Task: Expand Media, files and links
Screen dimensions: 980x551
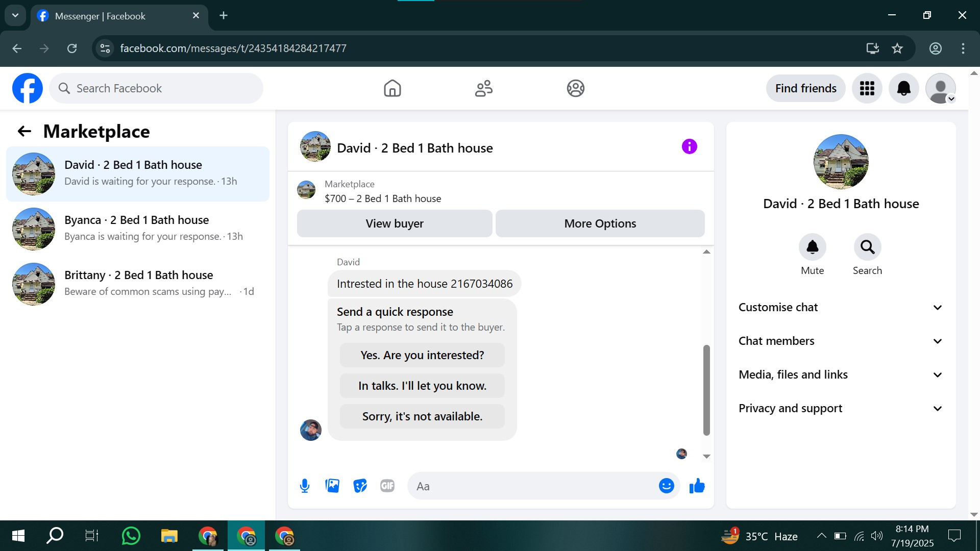Action: [840, 374]
